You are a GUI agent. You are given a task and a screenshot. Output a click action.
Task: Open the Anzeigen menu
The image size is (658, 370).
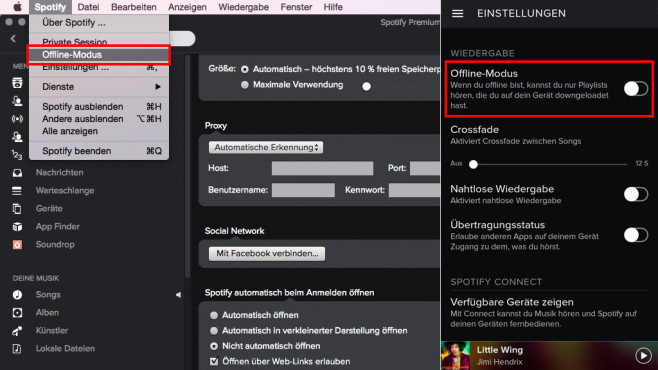click(x=187, y=7)
